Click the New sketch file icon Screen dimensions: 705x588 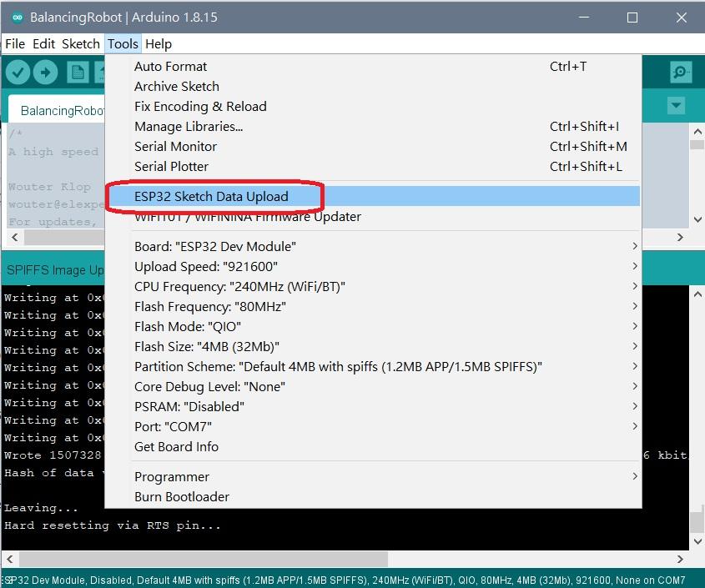pos(78,72)
